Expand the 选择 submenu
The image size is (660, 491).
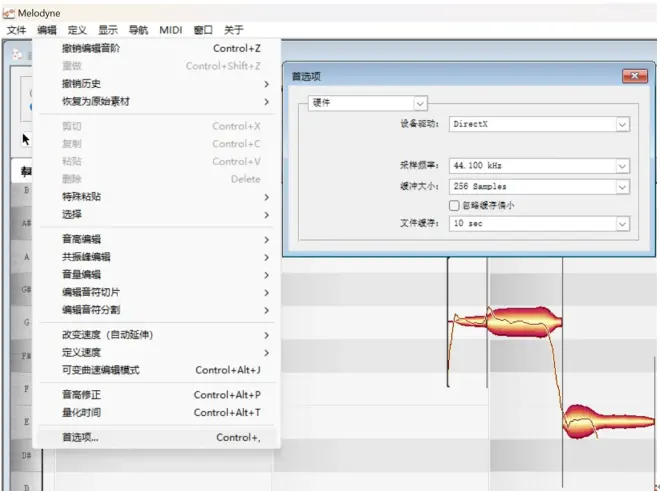pyautogui.click(x=157, y=214)
